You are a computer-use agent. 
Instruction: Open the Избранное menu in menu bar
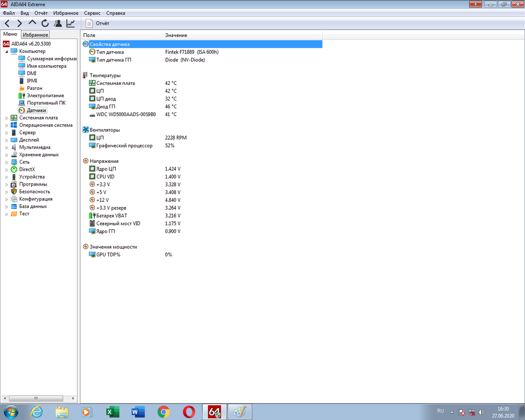point(66,13)
